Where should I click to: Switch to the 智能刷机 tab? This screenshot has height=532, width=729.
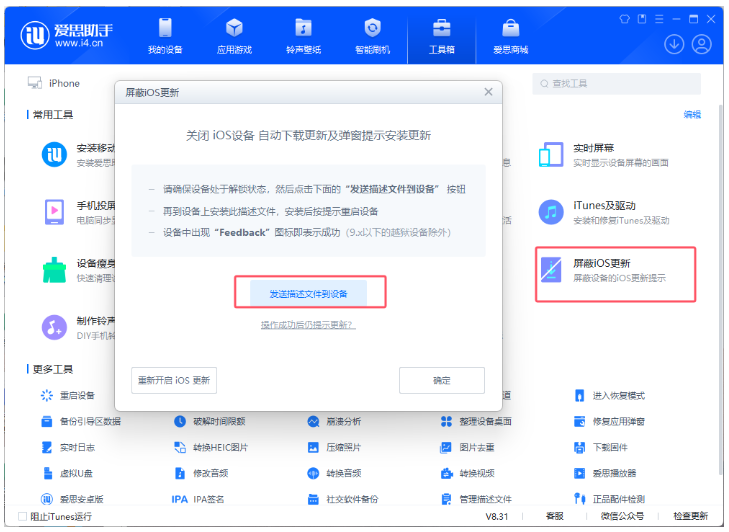(372, 36)
